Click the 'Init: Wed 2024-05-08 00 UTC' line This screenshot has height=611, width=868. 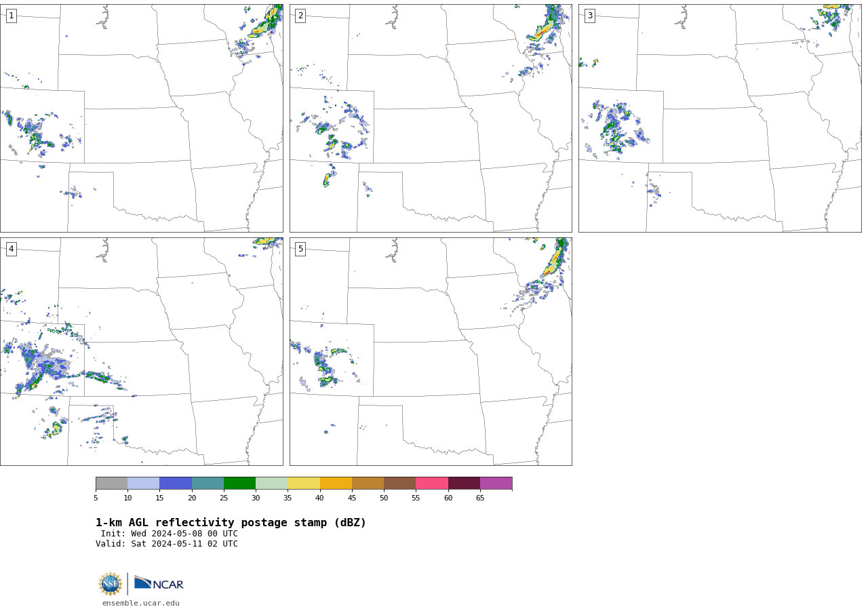[170, 534]
